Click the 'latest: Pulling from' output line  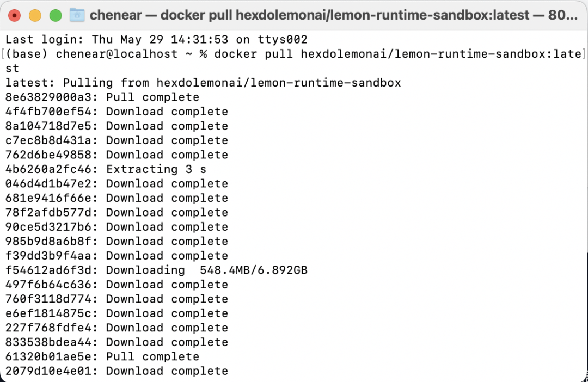pyautogui.click(x=203, y=83)
